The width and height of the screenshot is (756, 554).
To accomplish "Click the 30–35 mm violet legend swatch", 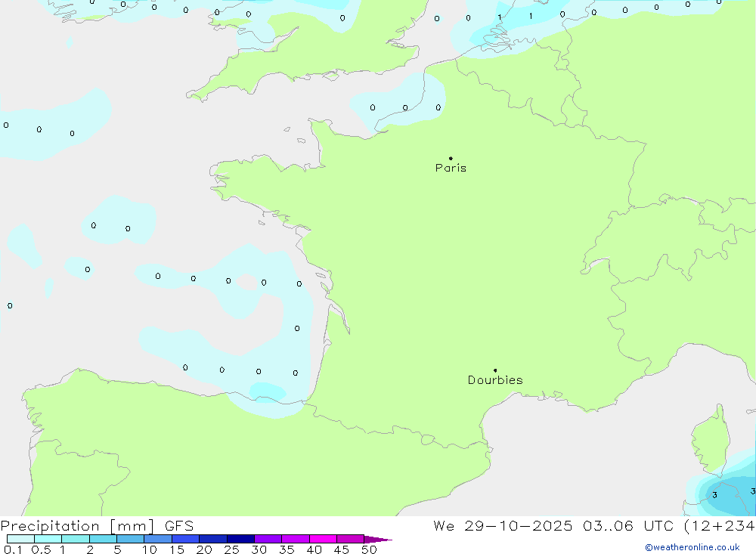I will tap(268, 539).
